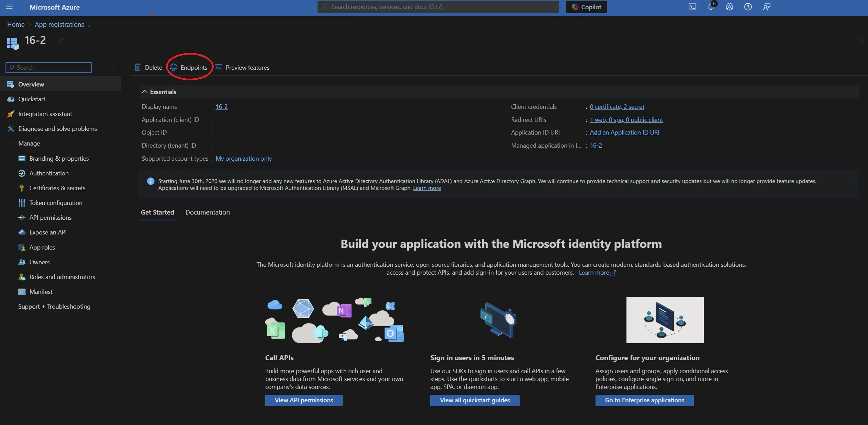Image resolution: width=868 pixels, height=425 pixels.
Task: Click the Microsoft Azure logo text
Action: tap(54, 7)
